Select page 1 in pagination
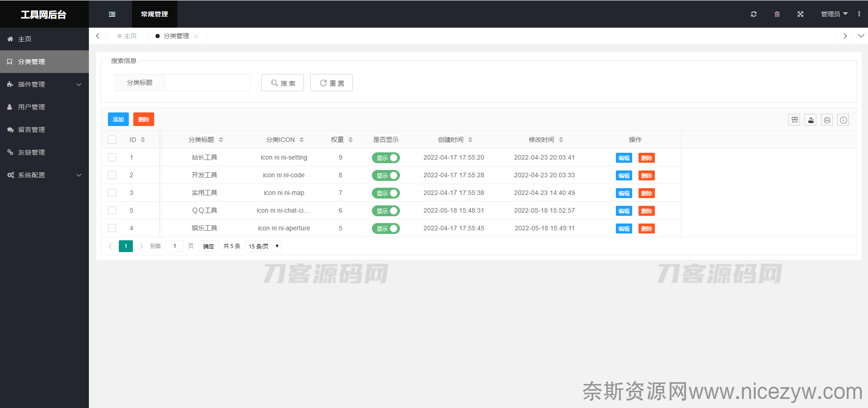The image size is (868, 408). 126,246
